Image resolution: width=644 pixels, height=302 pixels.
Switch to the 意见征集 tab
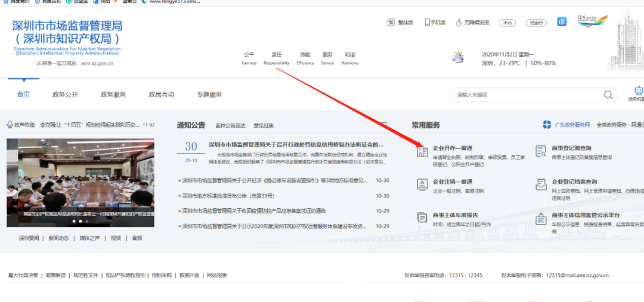pyautogui.click(x=264, y=125)
